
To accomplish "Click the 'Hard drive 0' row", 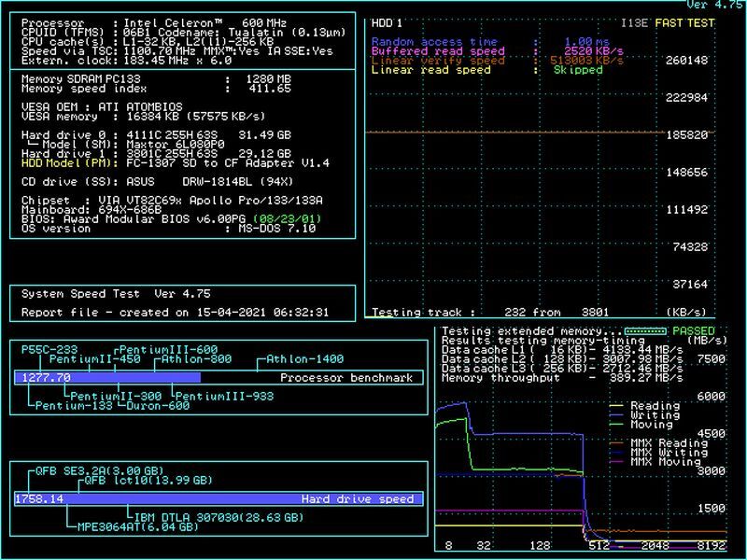I will point(156,135).
